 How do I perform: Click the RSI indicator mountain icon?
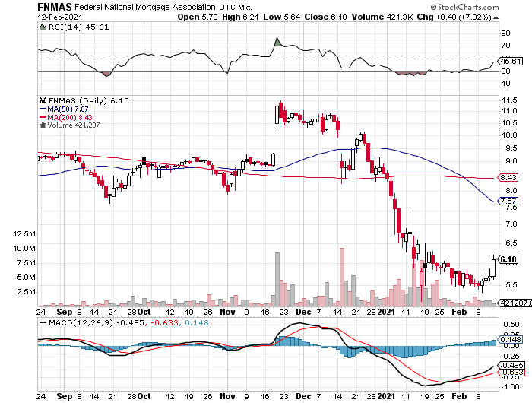point(43,27)
